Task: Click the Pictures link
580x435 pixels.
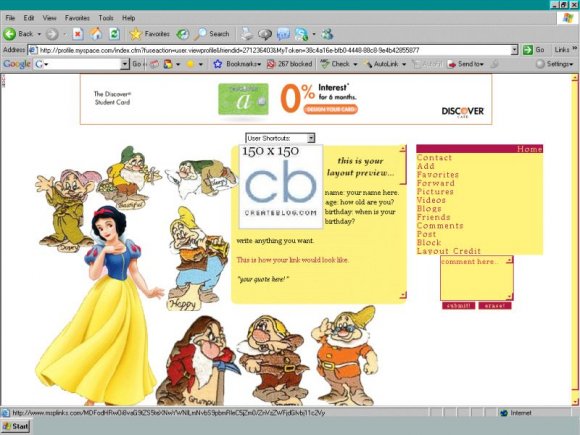Action: [435, 192]
